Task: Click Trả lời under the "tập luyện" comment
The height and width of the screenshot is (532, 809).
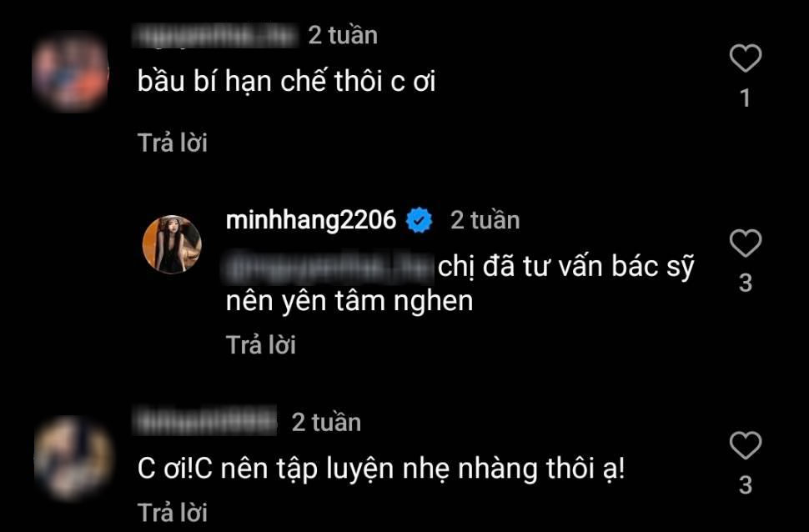Action: point(173,512)
